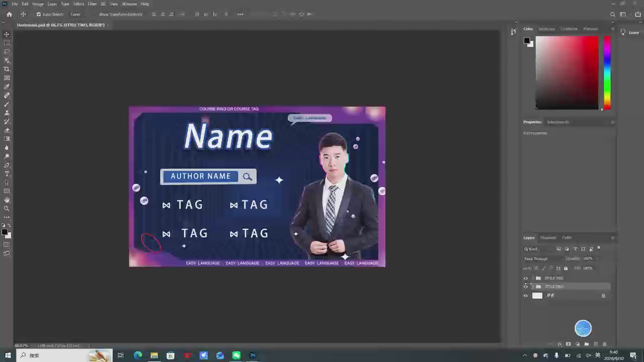Pick a color in the red color field

567,73
